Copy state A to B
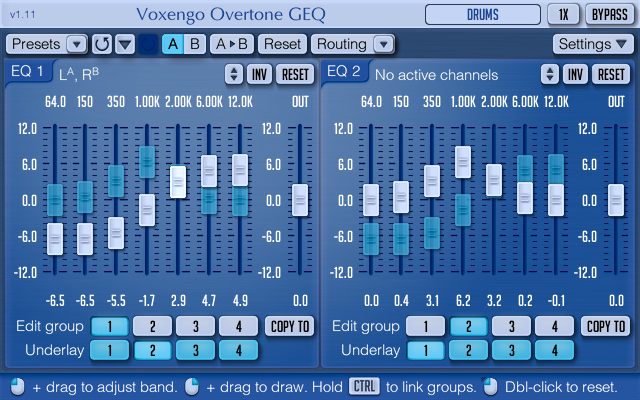 click(x=232, y=44)
